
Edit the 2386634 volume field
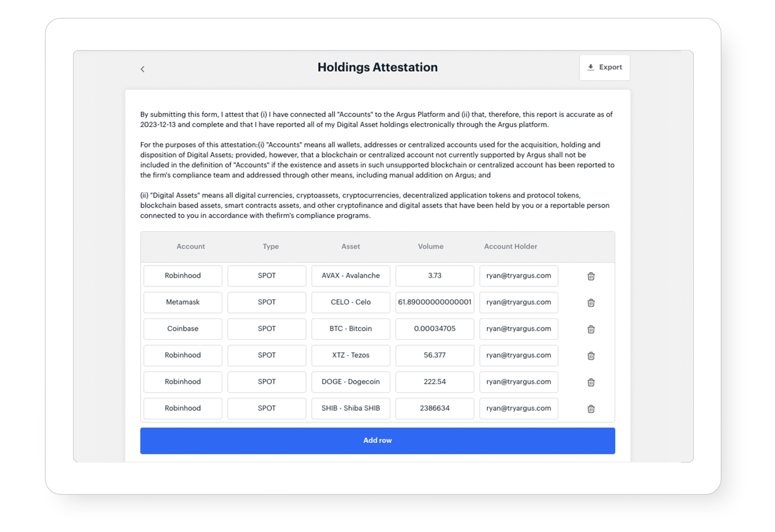click(x=434, y=408)
